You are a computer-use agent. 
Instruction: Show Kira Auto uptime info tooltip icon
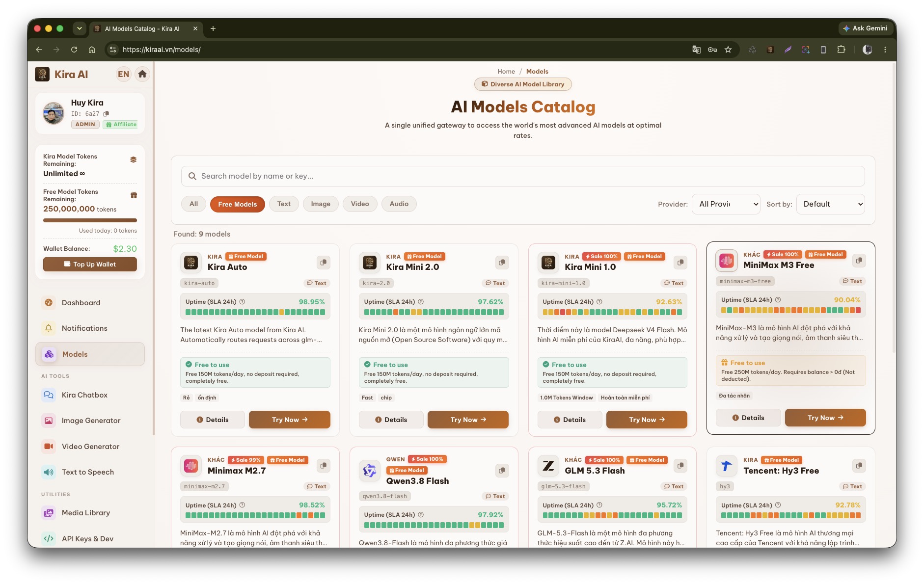[x=242, y=302]
